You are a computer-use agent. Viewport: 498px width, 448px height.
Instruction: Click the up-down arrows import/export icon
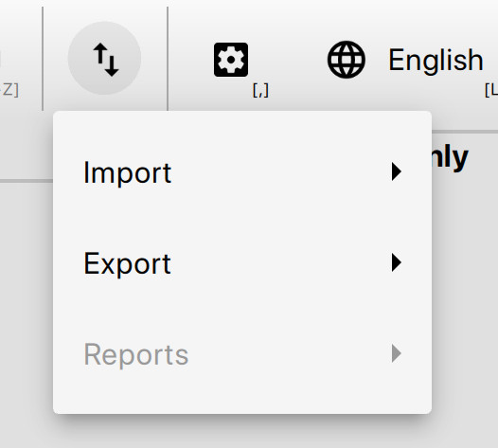point(106,60)
